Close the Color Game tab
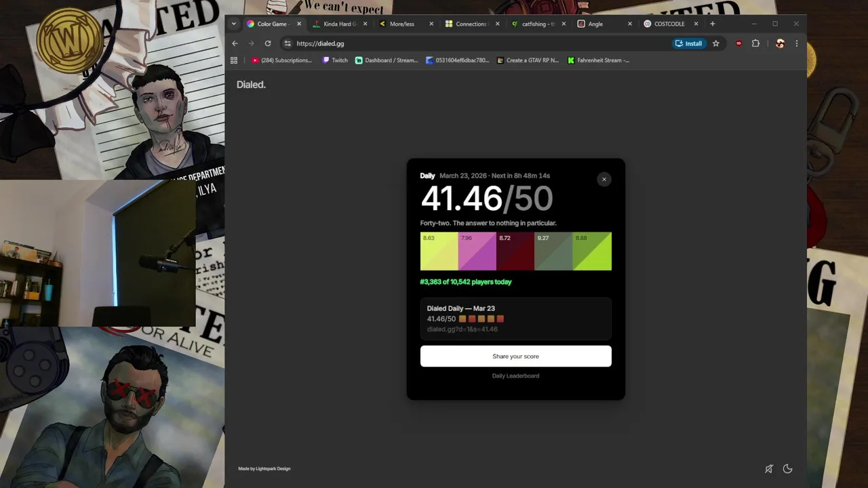868x488 pixels. pyautogui.click(x=300, y=24)
